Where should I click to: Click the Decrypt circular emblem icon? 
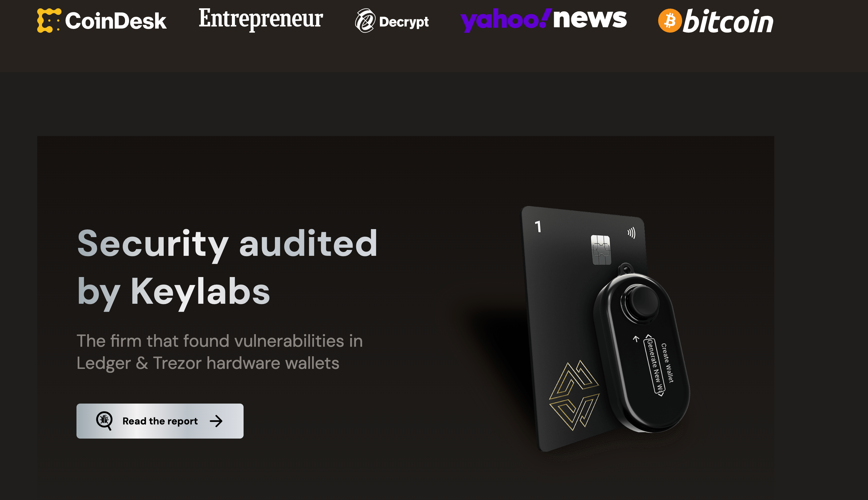pos(365,21)
